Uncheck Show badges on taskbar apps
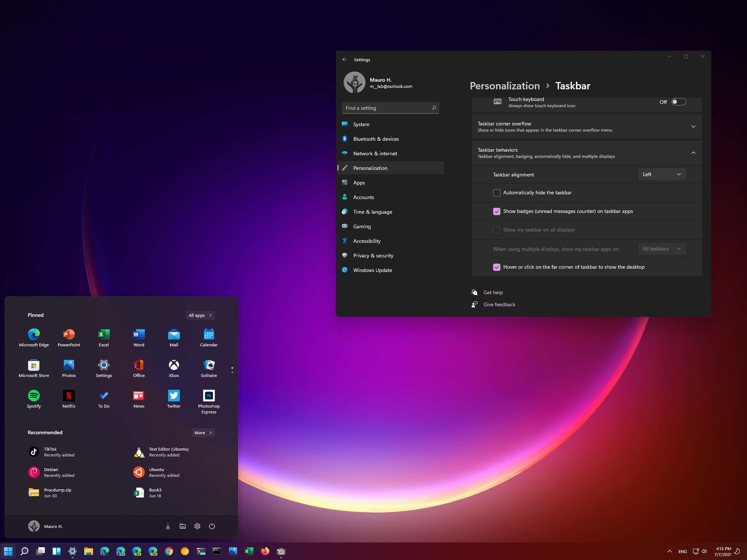Screen dimensions: 747x560 (x=496, y=211)
